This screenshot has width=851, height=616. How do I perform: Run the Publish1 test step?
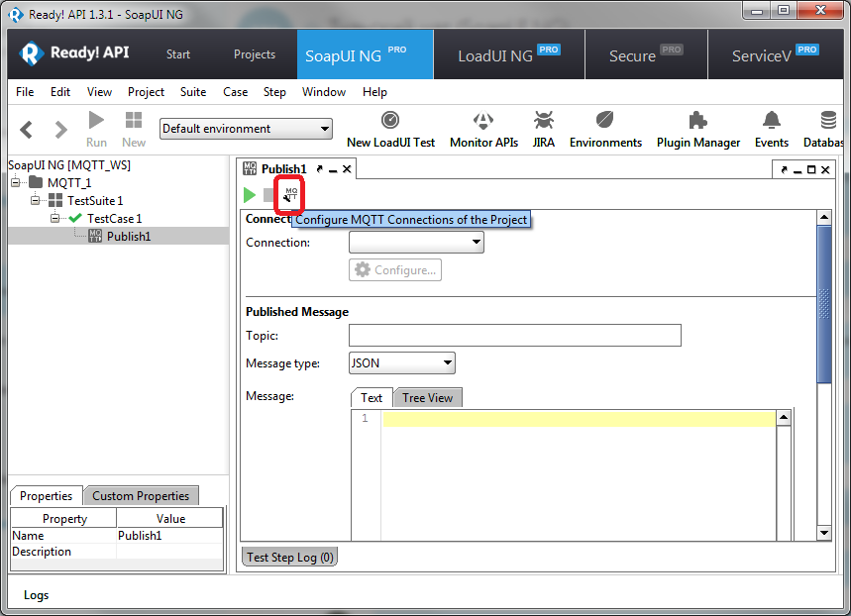point(250,195)
